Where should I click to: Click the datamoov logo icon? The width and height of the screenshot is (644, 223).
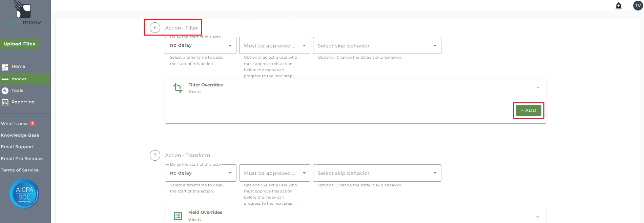point(23,10)
